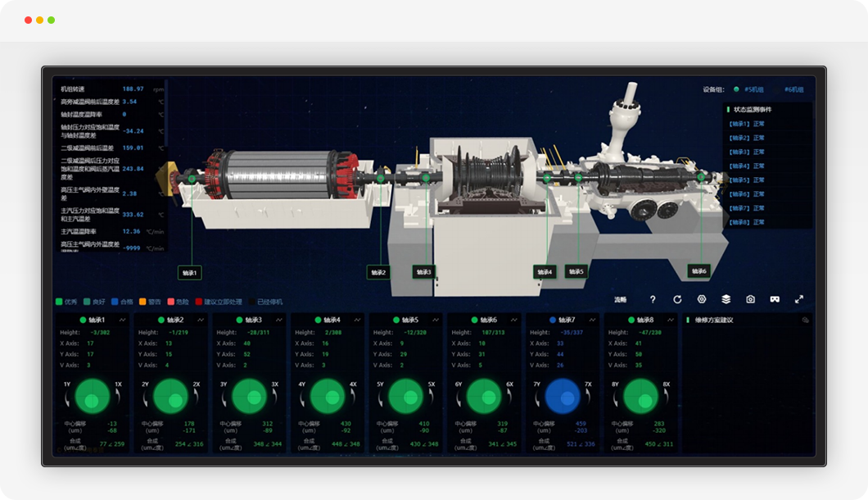Click the 流畅 quality mode button
Screen dimensions: 868x500
(x=621, y=299)
